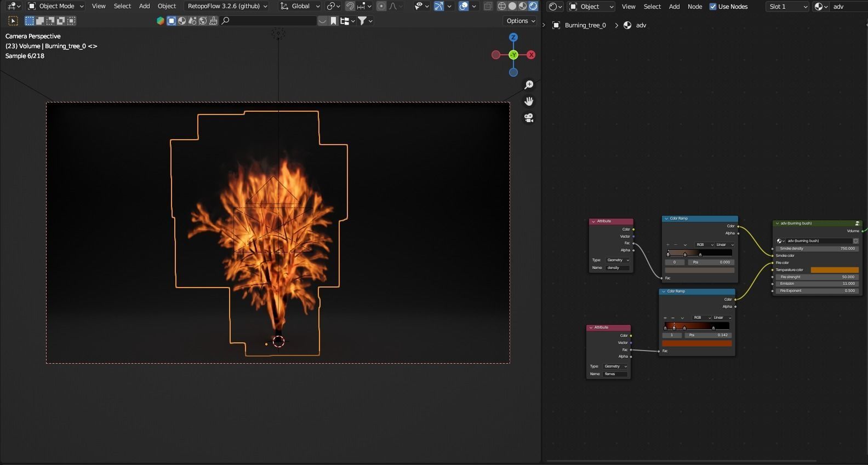Click the scene collection cube icon
The image size is (868, 465).
tap(161, 21)
